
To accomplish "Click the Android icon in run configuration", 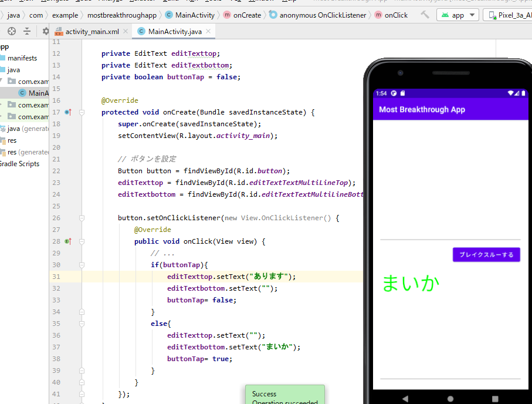I will click(445, 15).
